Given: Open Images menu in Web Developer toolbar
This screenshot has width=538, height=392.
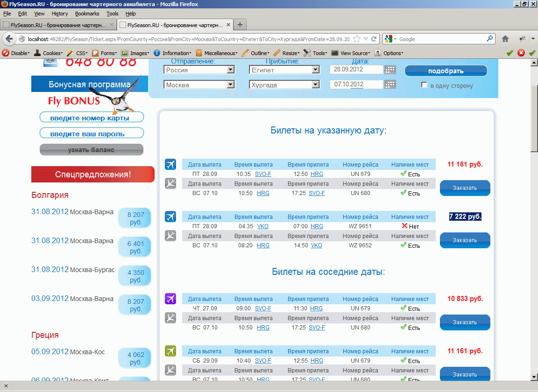Looking at the screenshot, I should (x=135, y=53).
